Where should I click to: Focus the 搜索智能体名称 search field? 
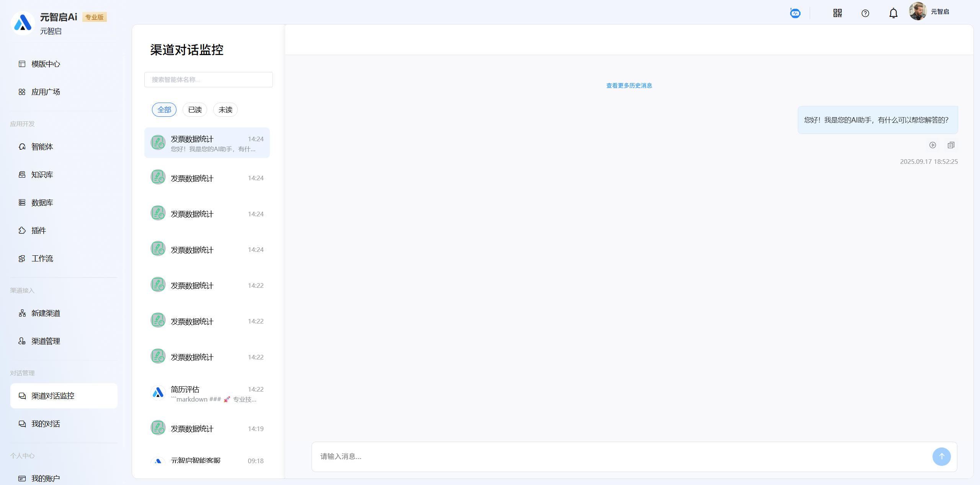tap(208, 80)
